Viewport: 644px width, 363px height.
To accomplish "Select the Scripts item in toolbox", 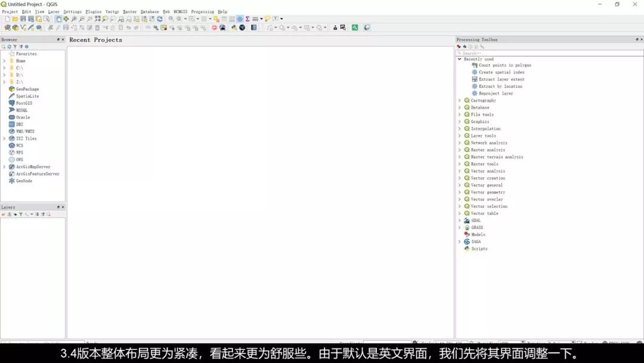I will (479, 249).
